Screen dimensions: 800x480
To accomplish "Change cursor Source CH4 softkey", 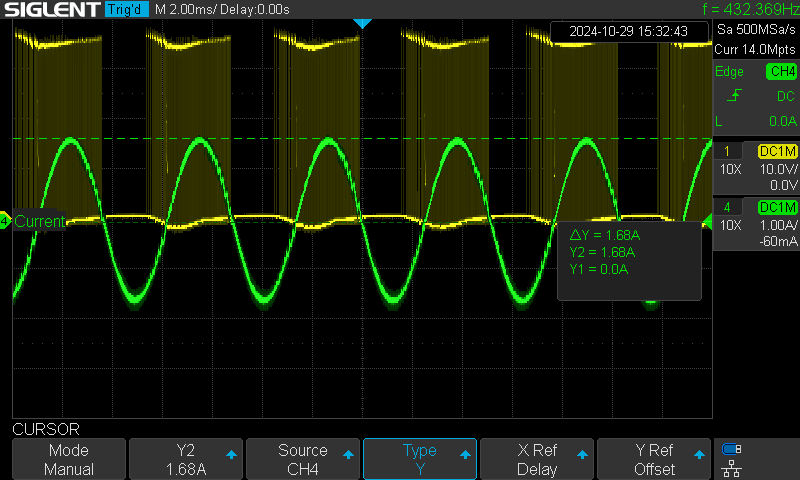I will point(303,459).
